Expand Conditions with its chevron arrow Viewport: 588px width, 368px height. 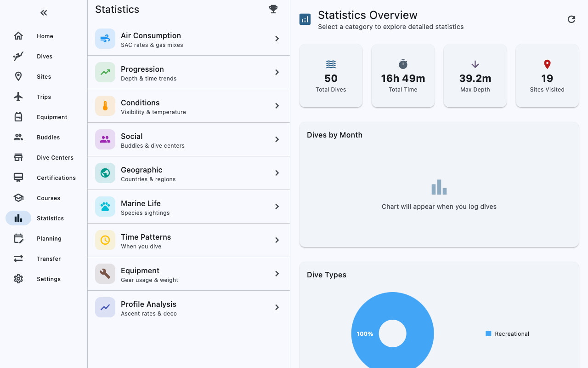[x=277, y=106]
